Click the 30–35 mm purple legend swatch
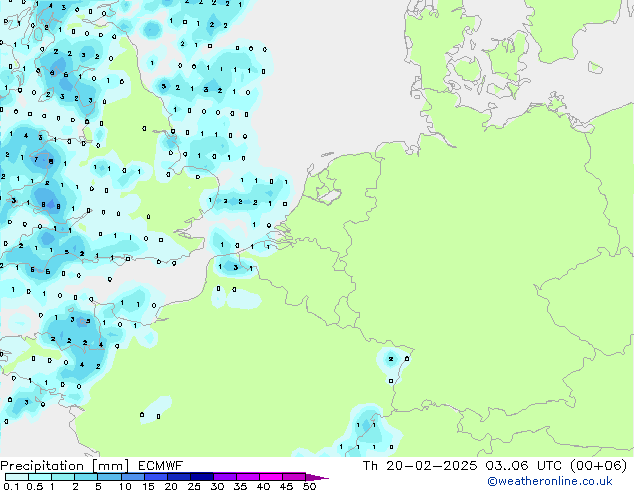The height and width of the screenshot is (490, 634). click(x=225, y=477)
